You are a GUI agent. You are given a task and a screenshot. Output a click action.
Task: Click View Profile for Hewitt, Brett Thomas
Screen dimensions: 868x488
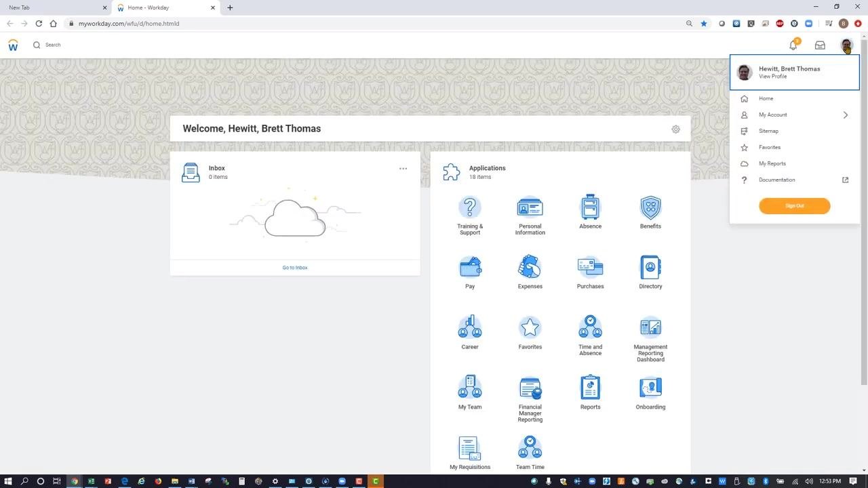click(773, 77)
